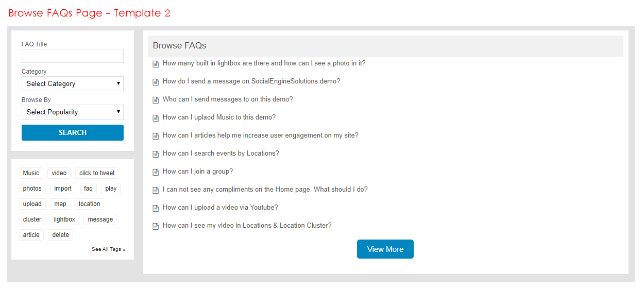Select the Music tag
The width and height of the screenshot is (644, 289).
(x=31, y=173)
